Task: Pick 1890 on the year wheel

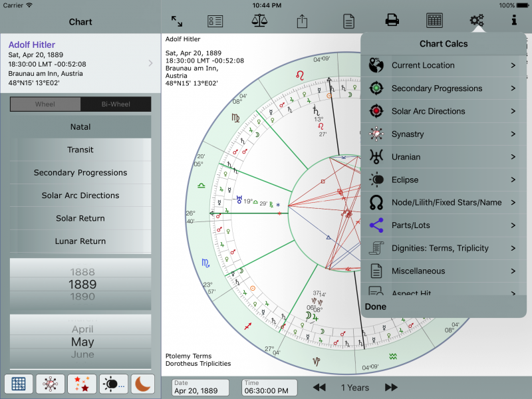Action: click(x=80, y=297)
